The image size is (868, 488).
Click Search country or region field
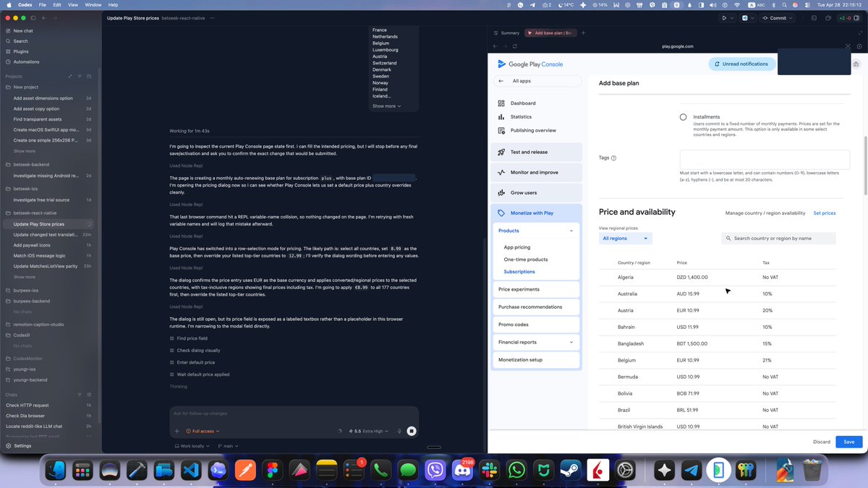pos(778,238)
